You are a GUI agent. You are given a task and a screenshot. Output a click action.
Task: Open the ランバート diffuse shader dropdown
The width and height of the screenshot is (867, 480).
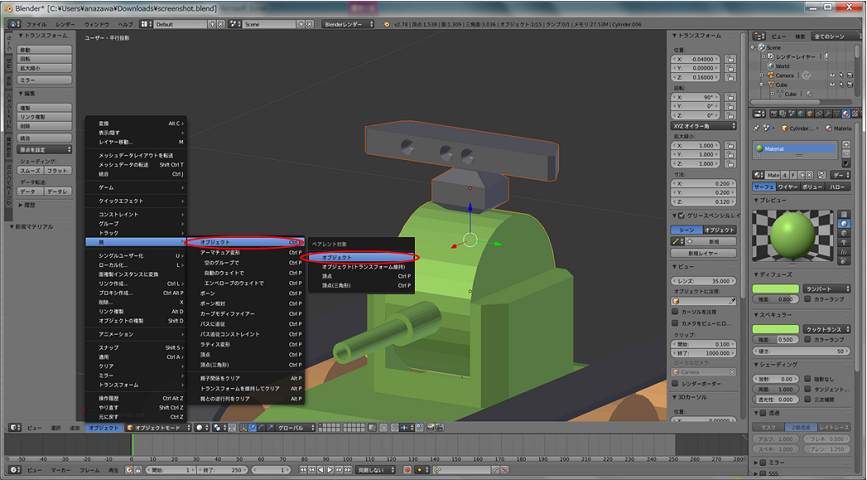[x=826, y=287]
